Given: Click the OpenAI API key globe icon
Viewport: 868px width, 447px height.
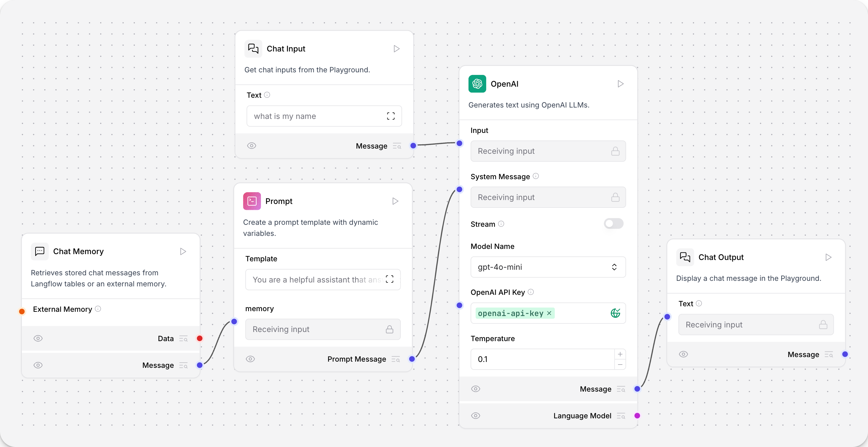Looking at the screenshot, I should [615, 312].
